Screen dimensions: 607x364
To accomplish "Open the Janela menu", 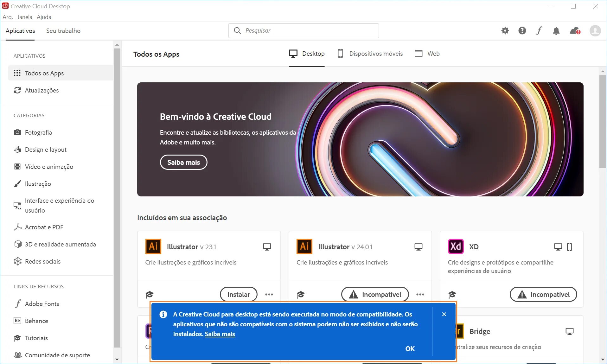I will [25, 17].
